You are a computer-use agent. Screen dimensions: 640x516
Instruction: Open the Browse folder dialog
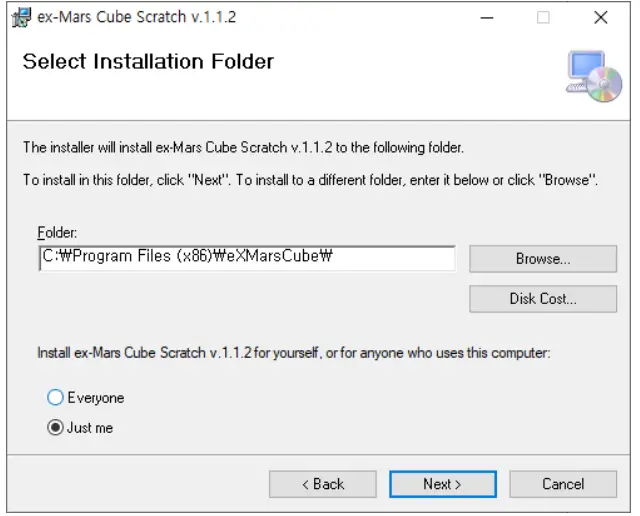coord(543,259)
